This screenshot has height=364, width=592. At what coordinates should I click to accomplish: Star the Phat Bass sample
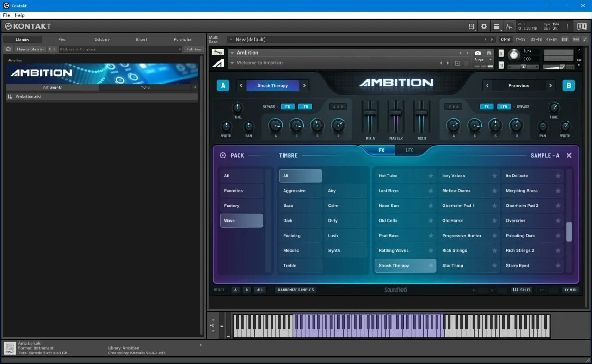click(x=431, y=236)
